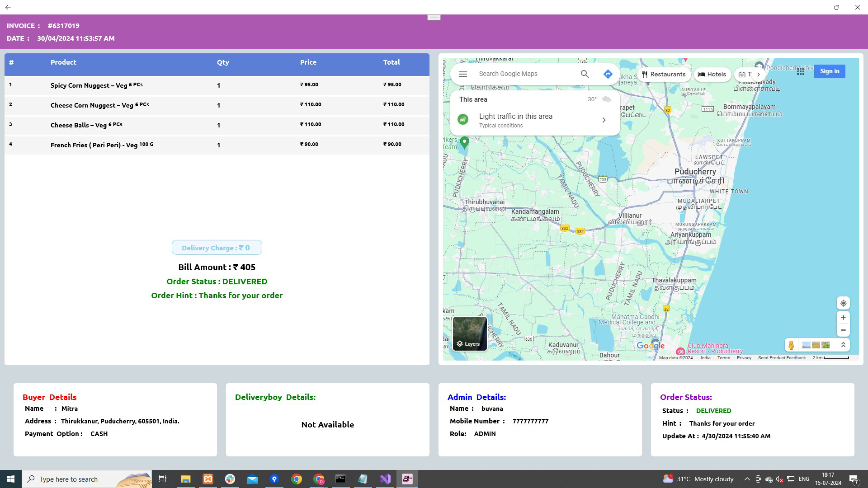Expand the Light traffic details arrow
This screenshot has height=488, width=868.
[604, 120]
